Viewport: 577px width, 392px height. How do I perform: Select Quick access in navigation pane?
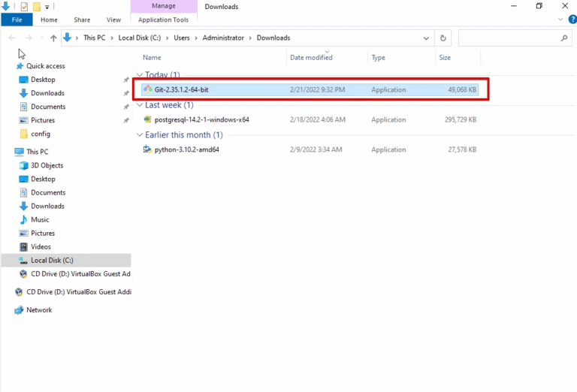pyautogui.click(x=46, y=66)
